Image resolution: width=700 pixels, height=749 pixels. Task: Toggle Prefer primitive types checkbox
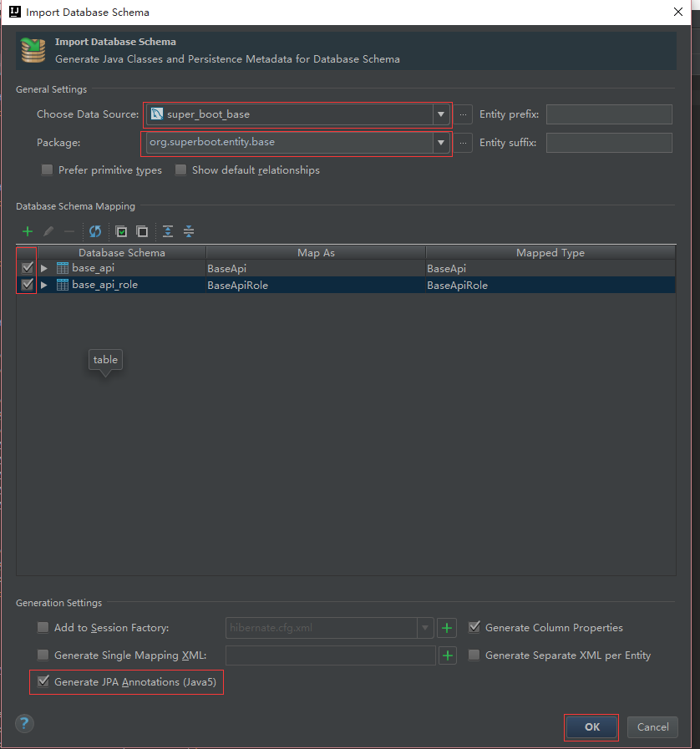click(x=47, y=170)
